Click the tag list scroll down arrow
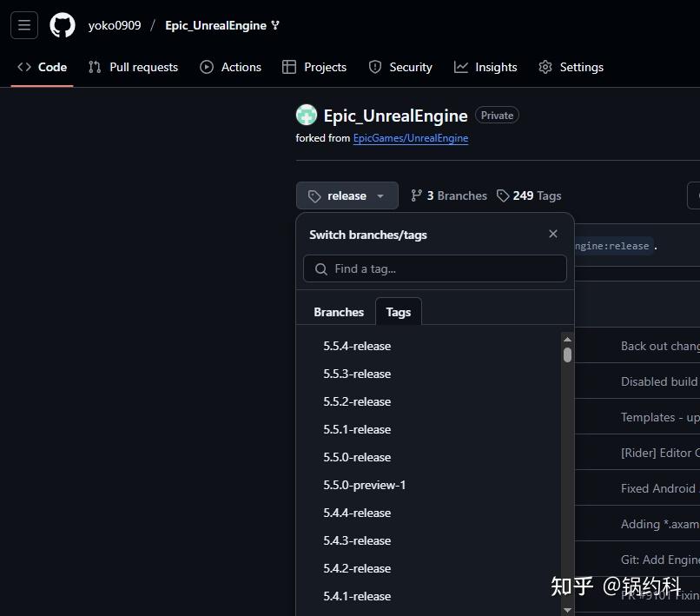Screen dimensions: 700x616 click(567, 610)
